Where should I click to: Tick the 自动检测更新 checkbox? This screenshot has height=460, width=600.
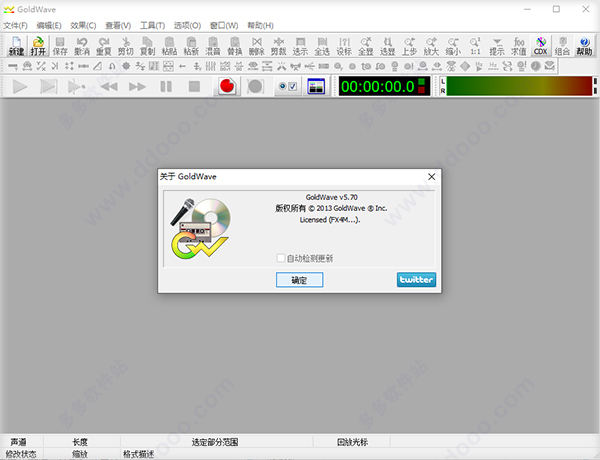281,258
